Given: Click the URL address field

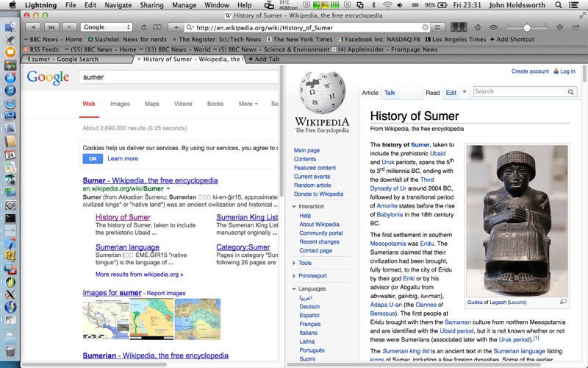Looking at the screenshot, I should 307,27.
